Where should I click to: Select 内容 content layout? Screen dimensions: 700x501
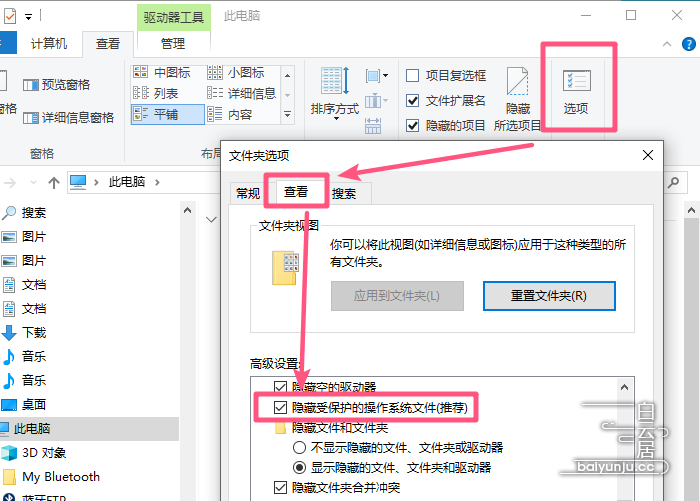coord(230,115)
